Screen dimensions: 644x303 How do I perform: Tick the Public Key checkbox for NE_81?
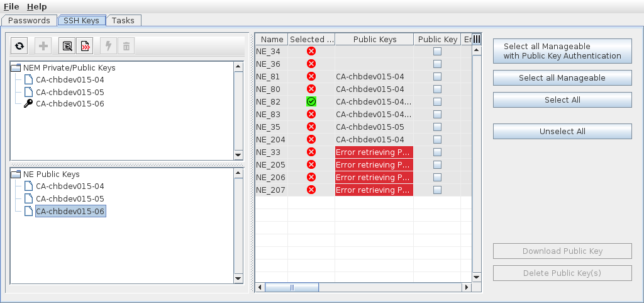click(437, 76)
